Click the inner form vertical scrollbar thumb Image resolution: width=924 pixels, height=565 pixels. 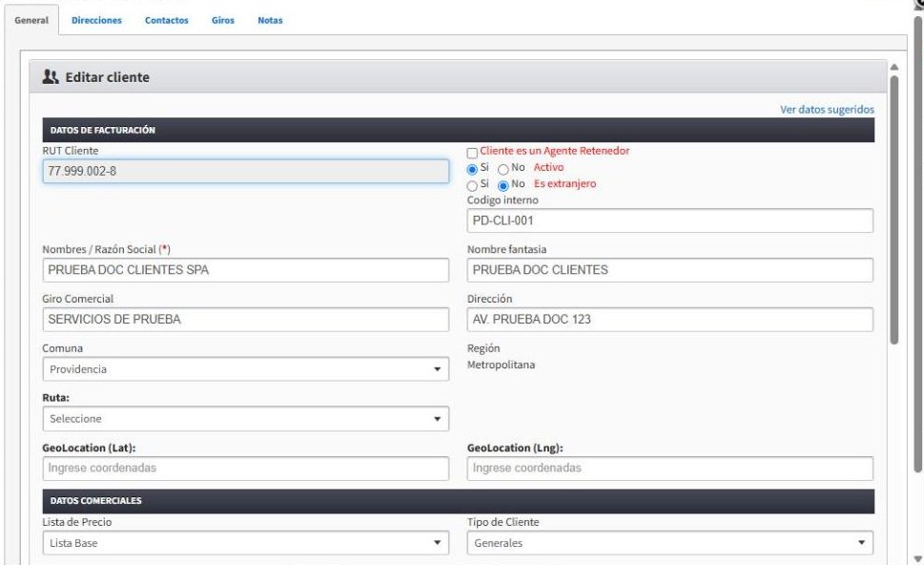pyautogui.click(x=893, y=209)
